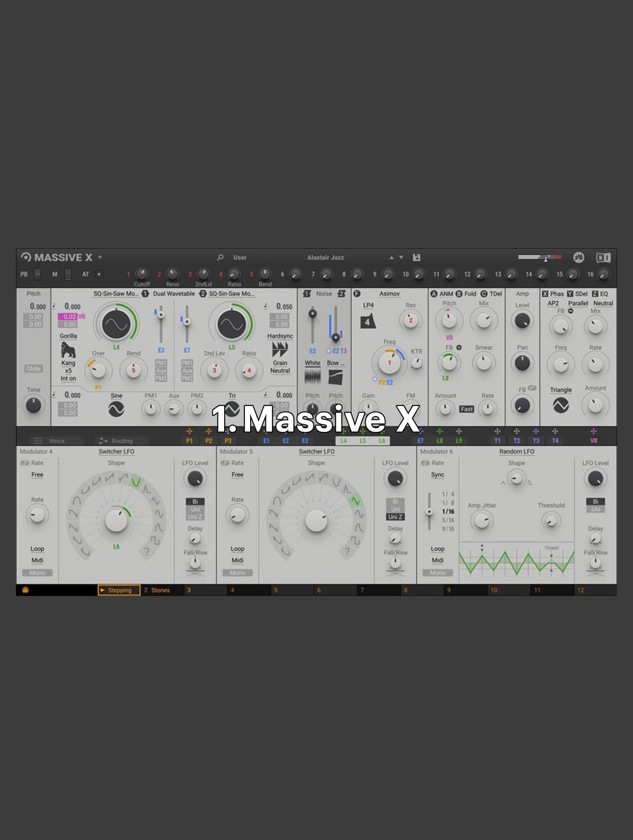The image size is (633, 840).
Task: Click the Triangle LFO wave icon in the effects section
Action: [560, 405]
